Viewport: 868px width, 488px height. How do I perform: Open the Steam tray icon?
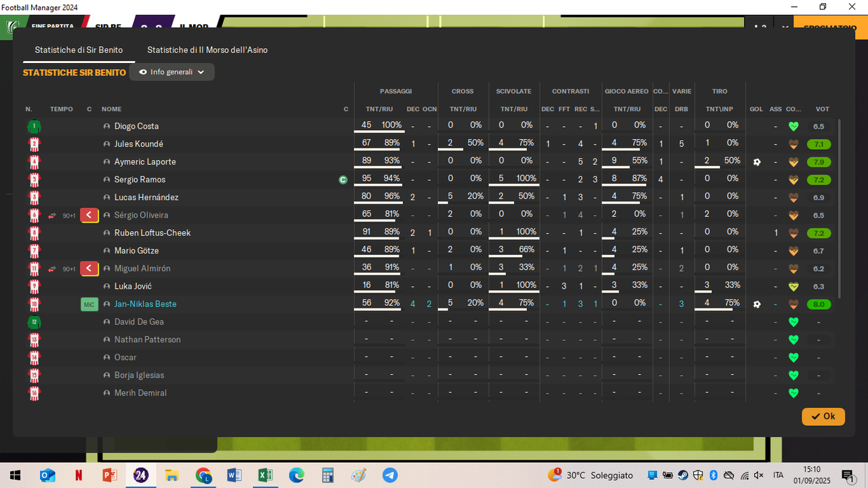683,475
